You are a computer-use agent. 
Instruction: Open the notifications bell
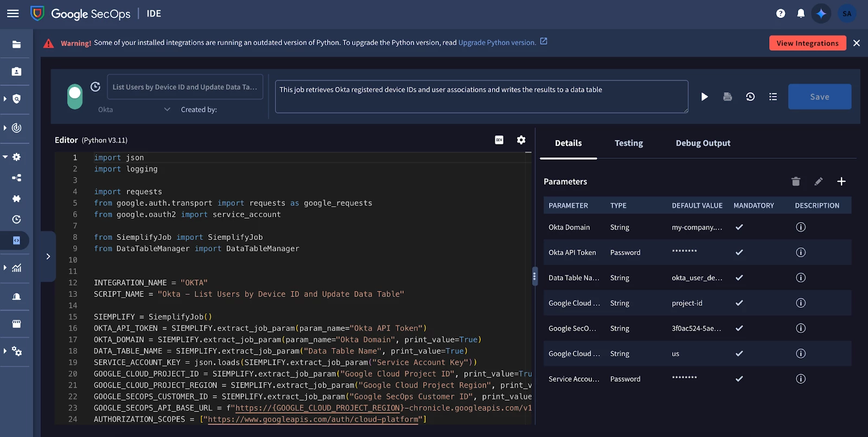click(x=801, y=14)
